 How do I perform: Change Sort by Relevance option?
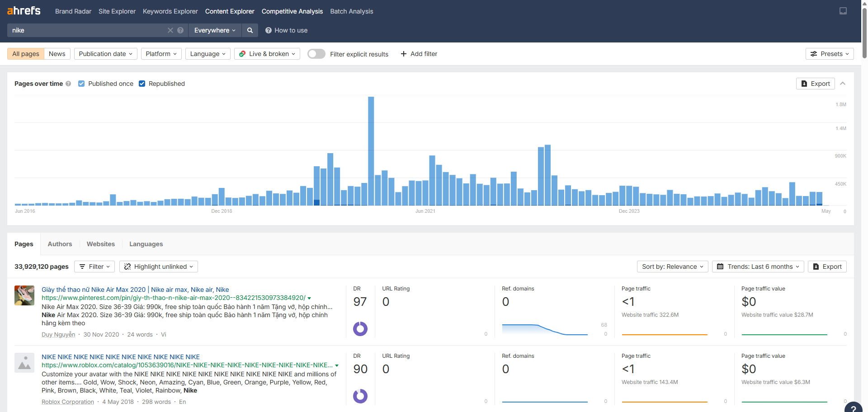point(673,267)
